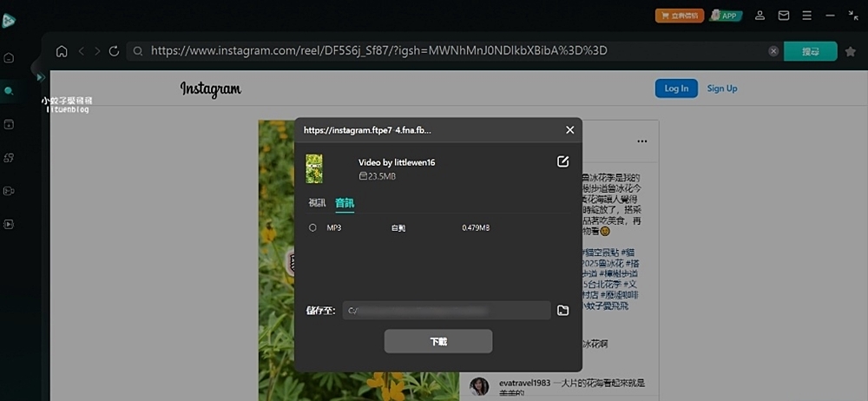The width and height of the screenshot is (868, 401).
Task: Open the converter icon in the left sidebar
Action: (x=9, y=158)
